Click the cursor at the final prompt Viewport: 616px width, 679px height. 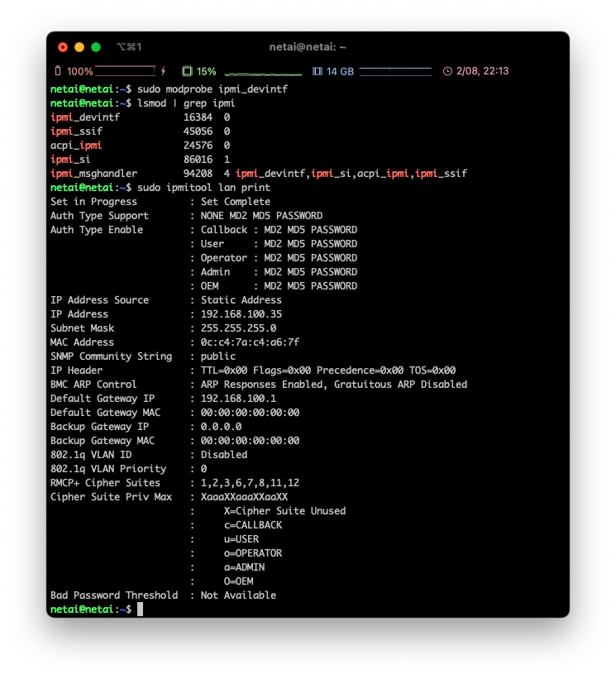tap(140, 610)
